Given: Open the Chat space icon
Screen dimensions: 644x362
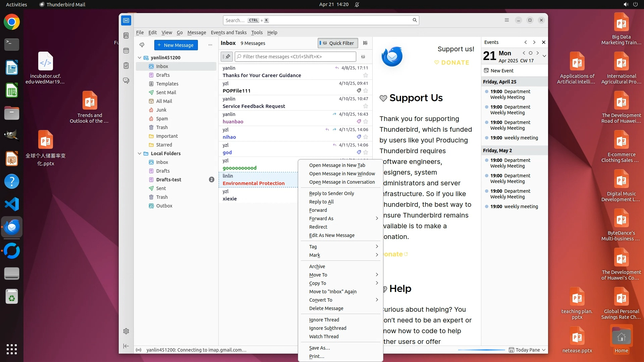Looking at the screenshot, I should tap(126, 81).
